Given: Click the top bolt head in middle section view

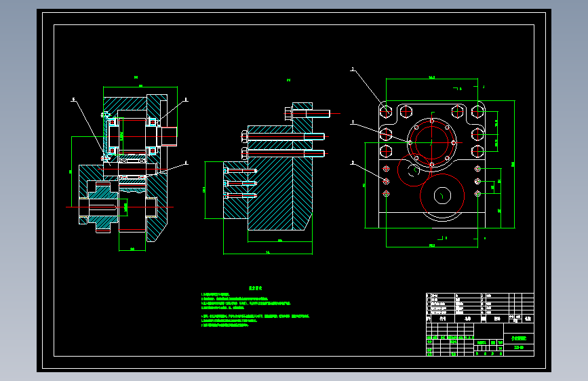Looking at the screenshot, I should pos(288,113).
